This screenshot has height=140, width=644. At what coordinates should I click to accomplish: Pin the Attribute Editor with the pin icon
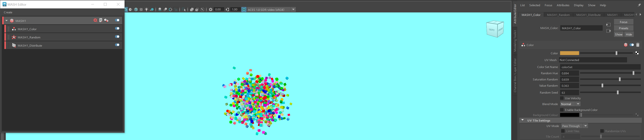(x=639, y=5)
